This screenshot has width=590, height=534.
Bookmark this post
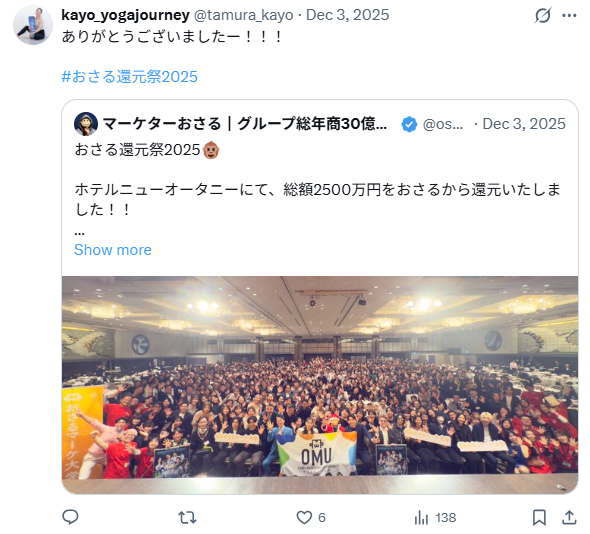coord(539,517)
